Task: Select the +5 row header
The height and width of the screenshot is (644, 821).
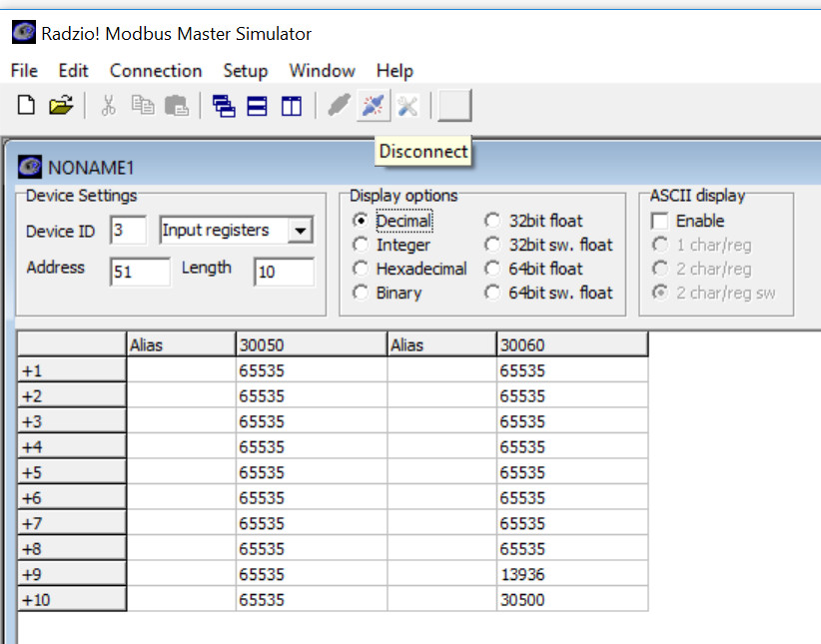Action: coord(72,472)
